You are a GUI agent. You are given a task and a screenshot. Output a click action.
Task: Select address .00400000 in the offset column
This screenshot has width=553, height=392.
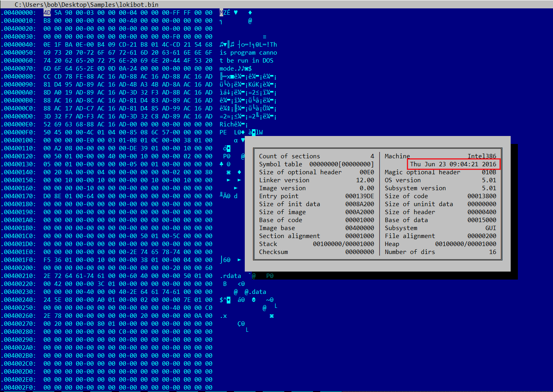18,13
